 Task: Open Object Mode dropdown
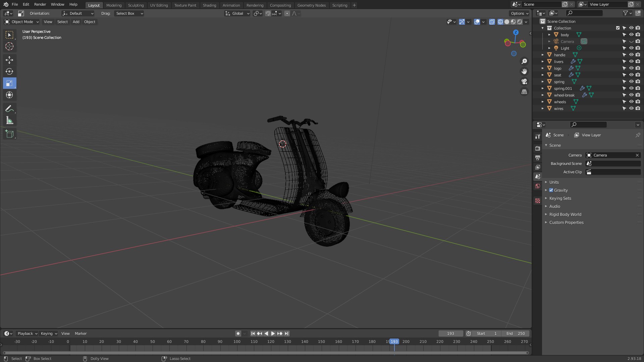[22, 22]
